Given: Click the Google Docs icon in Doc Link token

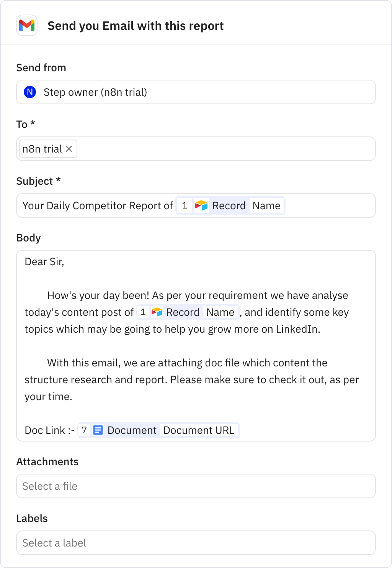Looking at the screenshot, I should [98, 430].
